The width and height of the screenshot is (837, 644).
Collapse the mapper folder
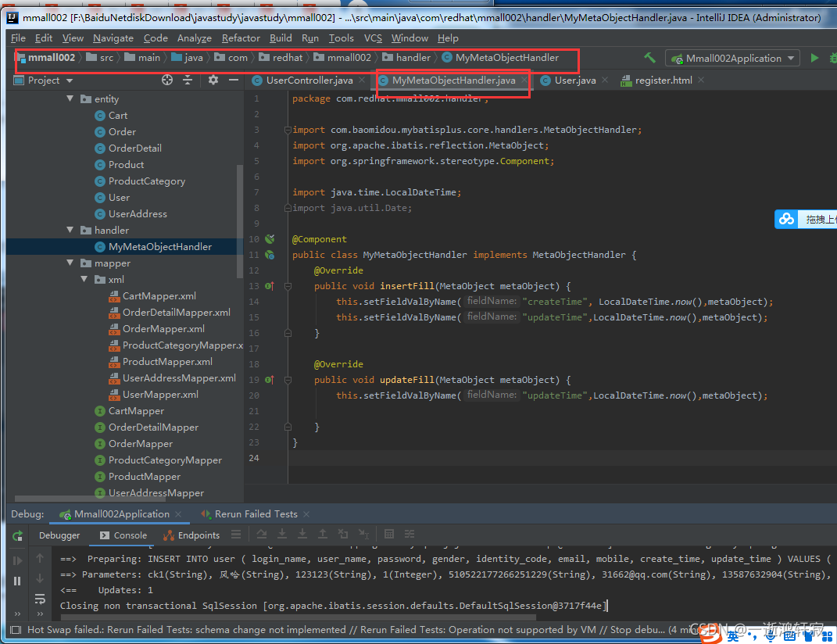(x=70, y=263)
